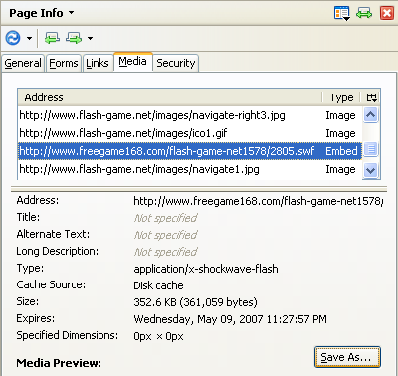Open the Security tab
This screenshot has height=376, width=398.
(x=176, y=63)
